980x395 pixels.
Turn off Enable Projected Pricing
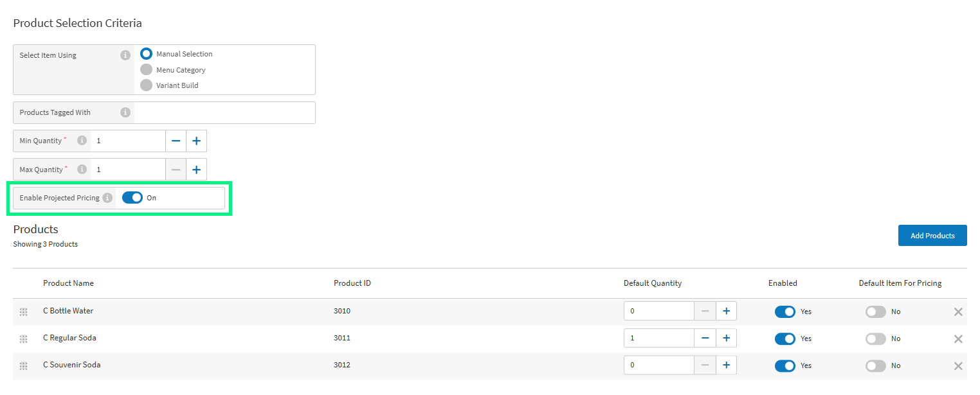pos(132,197)
